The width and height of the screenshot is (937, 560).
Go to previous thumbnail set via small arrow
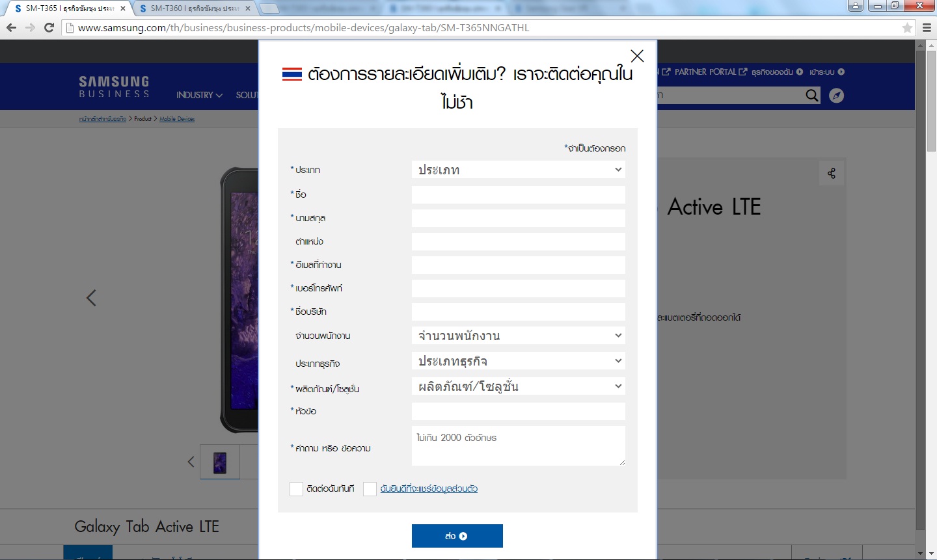click(x=191, y=462)
